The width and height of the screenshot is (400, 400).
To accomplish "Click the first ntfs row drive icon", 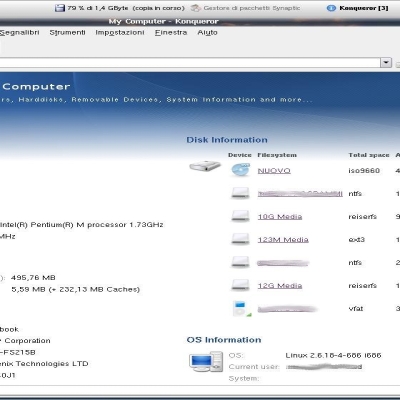I will point(240,193).
